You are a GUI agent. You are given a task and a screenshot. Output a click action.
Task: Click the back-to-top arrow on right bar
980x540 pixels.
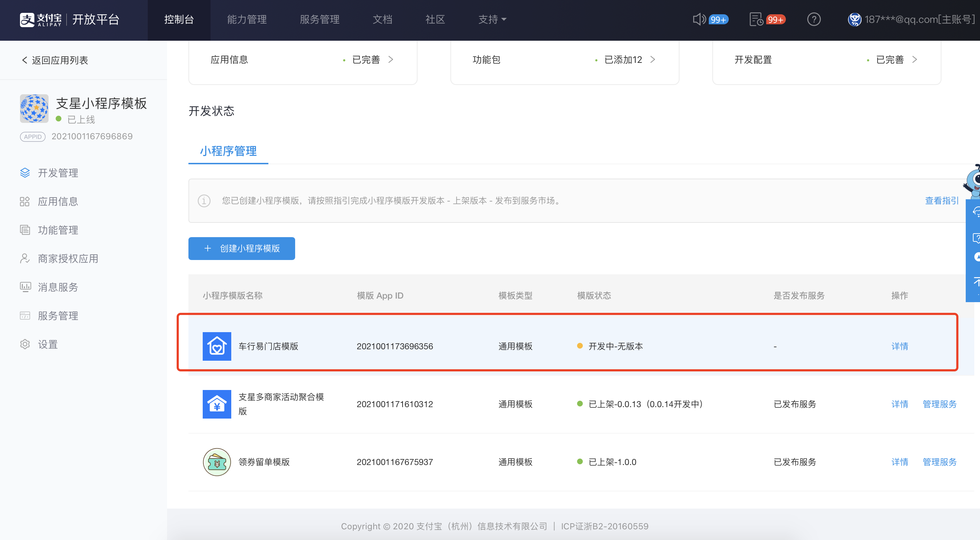point(976,282)
